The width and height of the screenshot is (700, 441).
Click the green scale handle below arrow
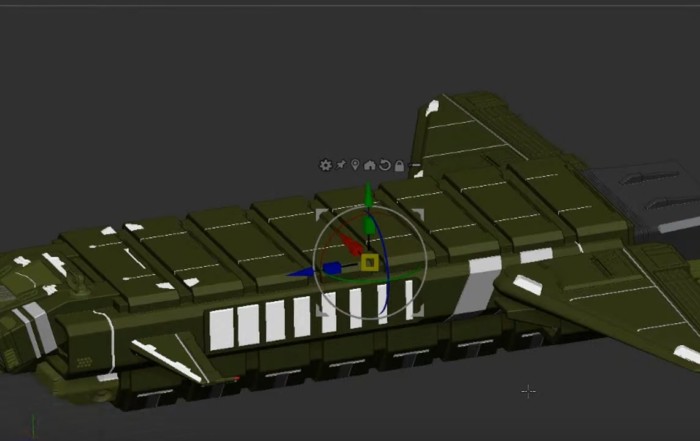370,227
